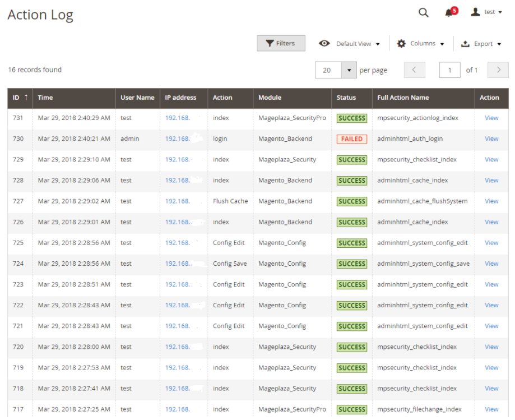Click adminhtml_cache_flushSystem text
This screenshot has height=420, width=515.
[x=423, y=201]
